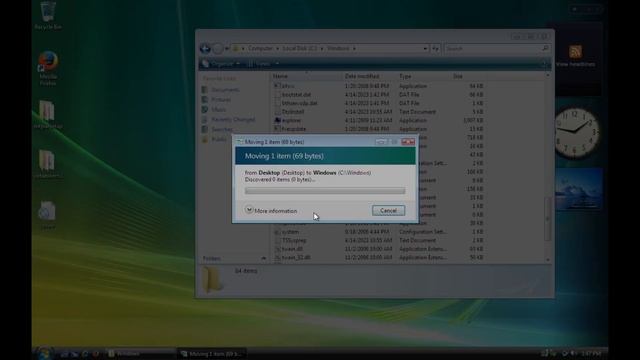Screen dimensions: 640x360
Task: Click Computer in the address breadcrumb
Action: [260, 48]
